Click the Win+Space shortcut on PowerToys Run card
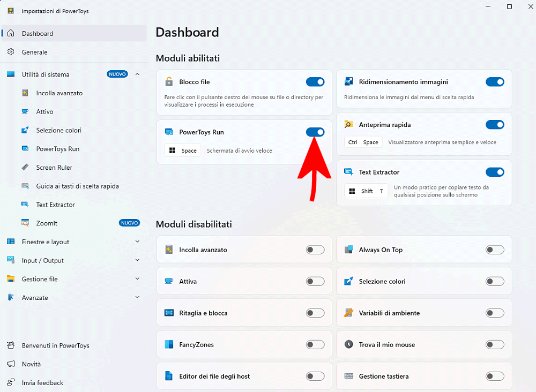536x392 pixels. [x=183, y=150]
